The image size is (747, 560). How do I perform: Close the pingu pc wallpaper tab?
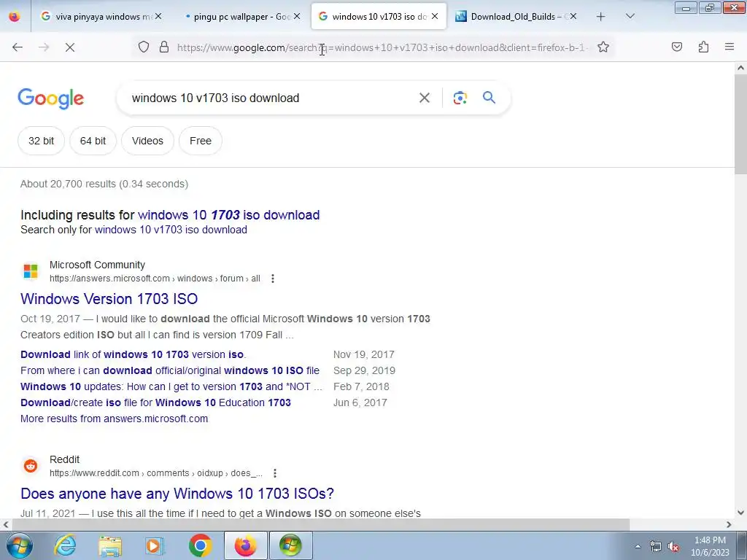(297, 17)
